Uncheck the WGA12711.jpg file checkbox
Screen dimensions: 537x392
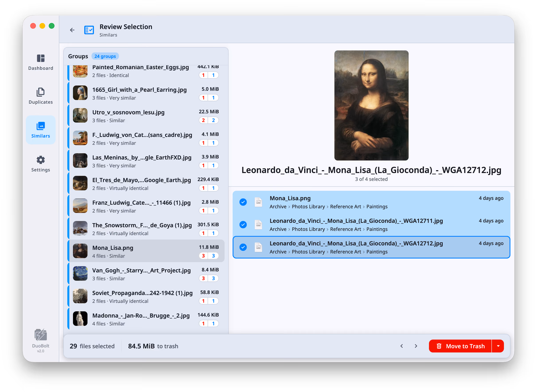pos(243,225)
